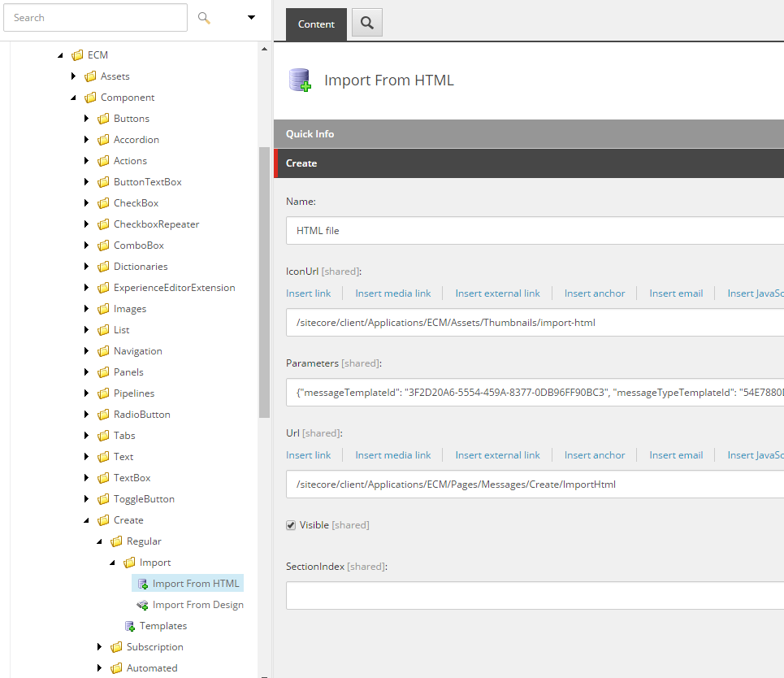Viewport: 784px width, 678px height.
Task: Collapse the Quick Info section header
Action: coord(529,133)
